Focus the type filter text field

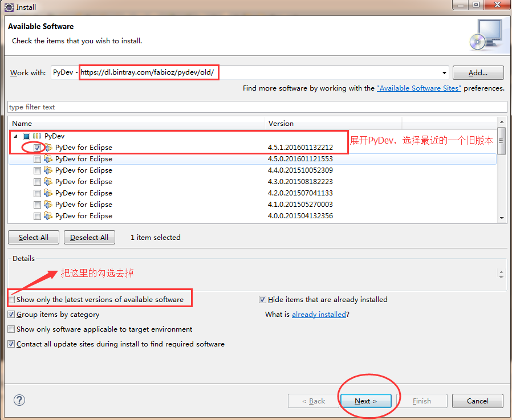(x=257, y=107)
